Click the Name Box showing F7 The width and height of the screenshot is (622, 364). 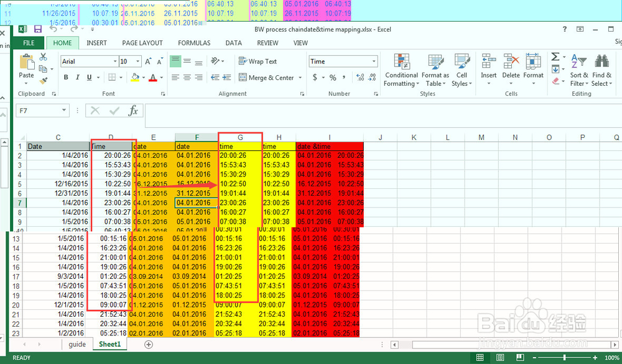pos(42,111)
